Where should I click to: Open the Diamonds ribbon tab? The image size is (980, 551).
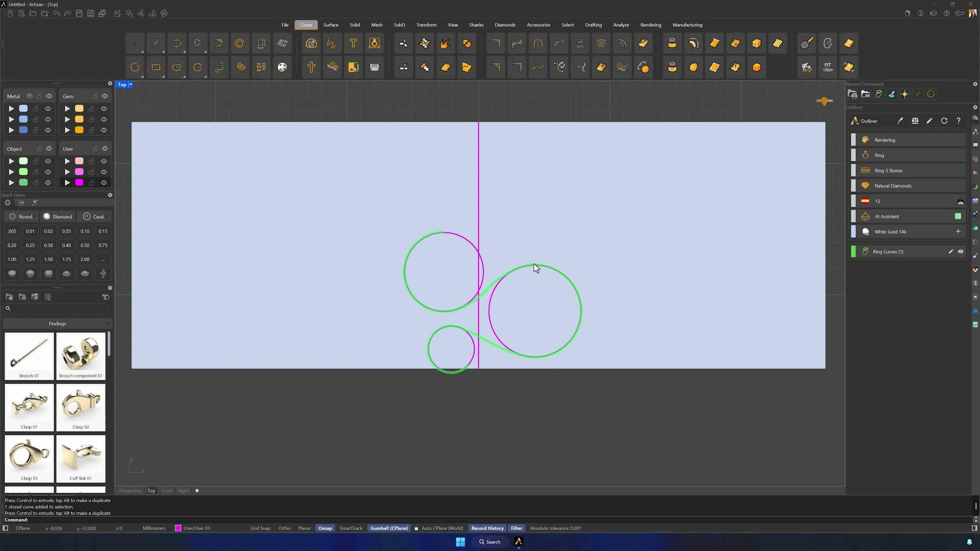coord(505,25)
